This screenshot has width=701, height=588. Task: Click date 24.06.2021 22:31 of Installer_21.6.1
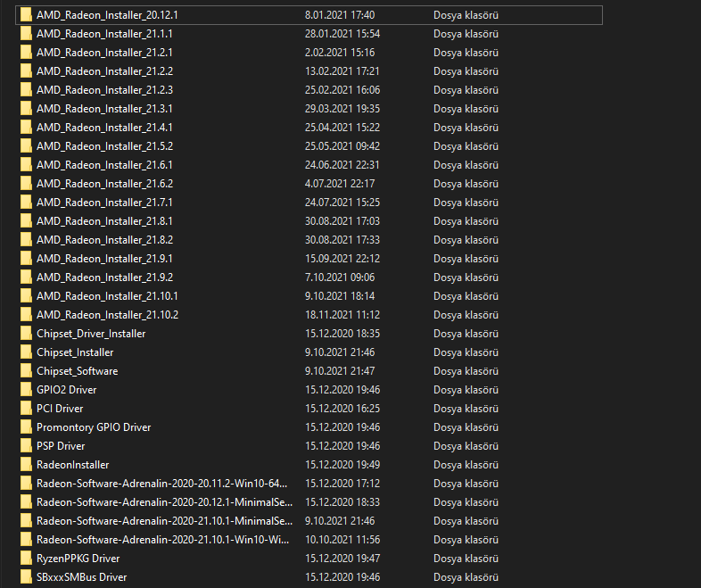(342, 165)
